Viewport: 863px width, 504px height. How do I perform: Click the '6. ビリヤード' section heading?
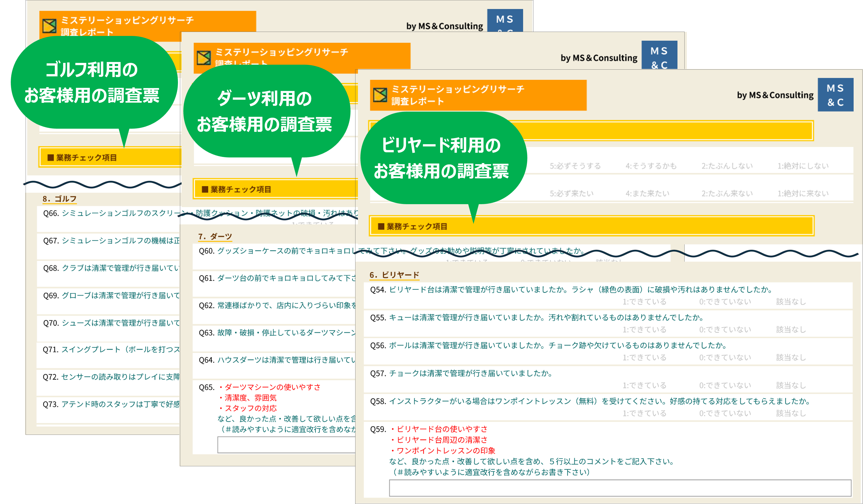394,275
